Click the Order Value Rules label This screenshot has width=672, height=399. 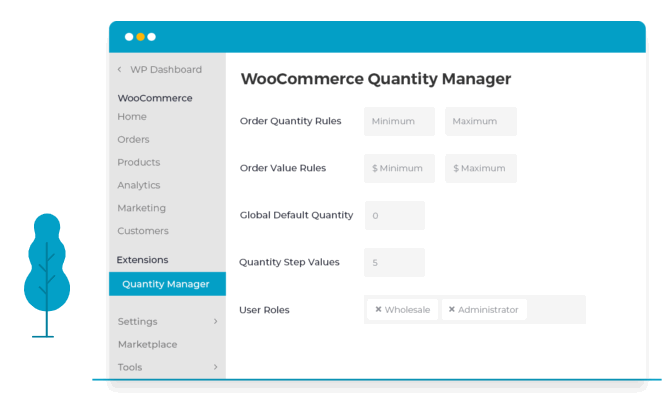283,168
